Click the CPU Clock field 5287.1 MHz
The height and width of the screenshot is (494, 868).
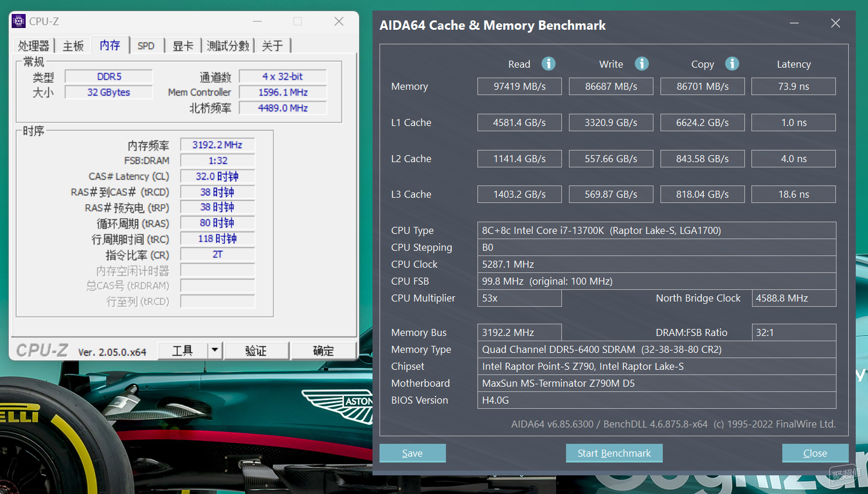point(657,264)
